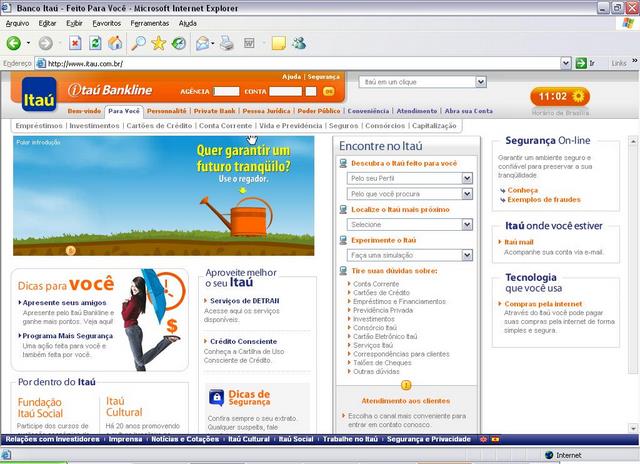Image resolution: width=640 pixels, height=464 pixels.
Task: Click the English flag icon in footer
Action: [484, 439]
